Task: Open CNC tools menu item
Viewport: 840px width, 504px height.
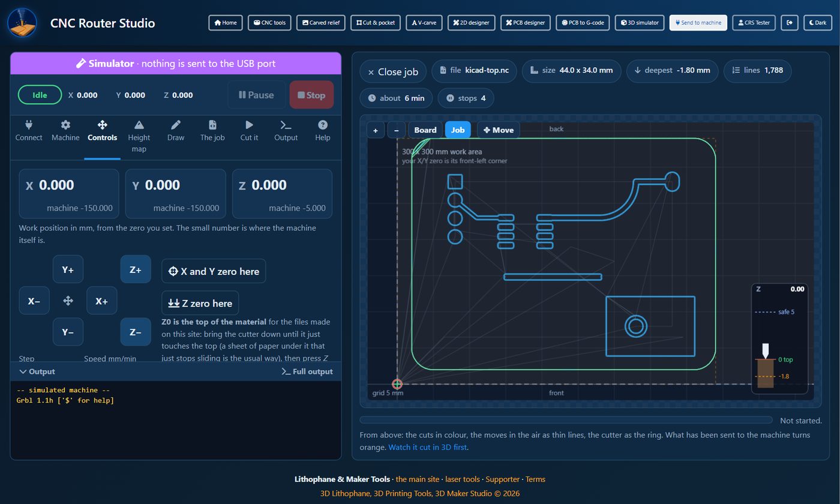Action: 269,23
